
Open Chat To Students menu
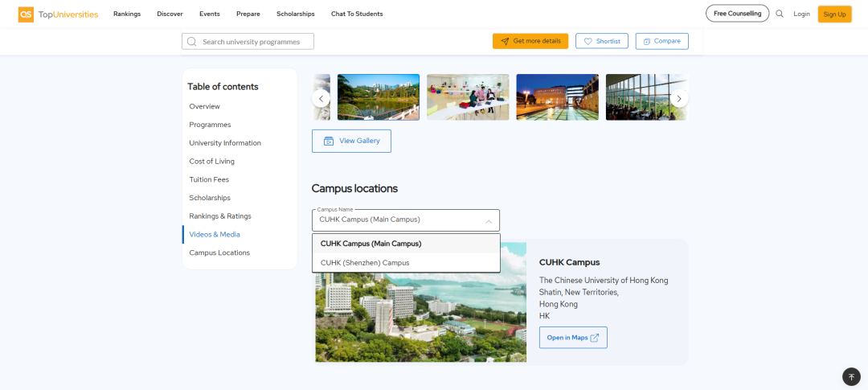click(357, 14)
